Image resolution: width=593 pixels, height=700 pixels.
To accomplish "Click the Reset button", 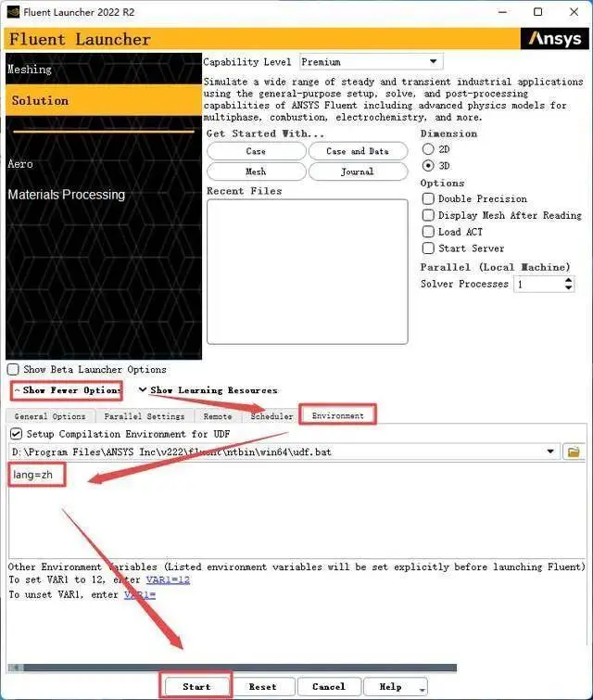I will (x=263, y=686).
